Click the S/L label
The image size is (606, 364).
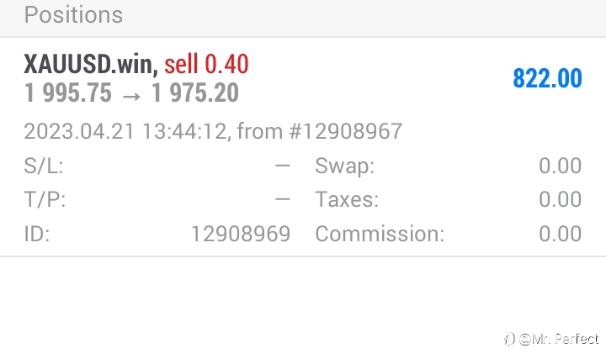44,166
